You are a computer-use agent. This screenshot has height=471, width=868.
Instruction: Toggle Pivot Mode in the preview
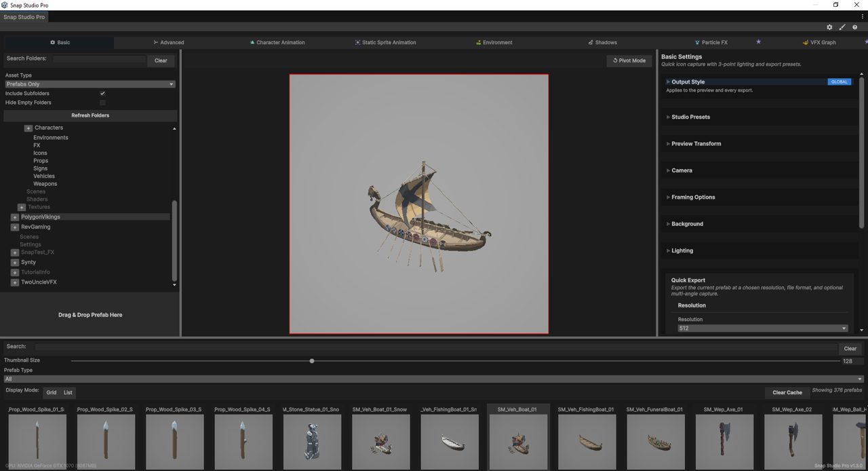[629, 60]
